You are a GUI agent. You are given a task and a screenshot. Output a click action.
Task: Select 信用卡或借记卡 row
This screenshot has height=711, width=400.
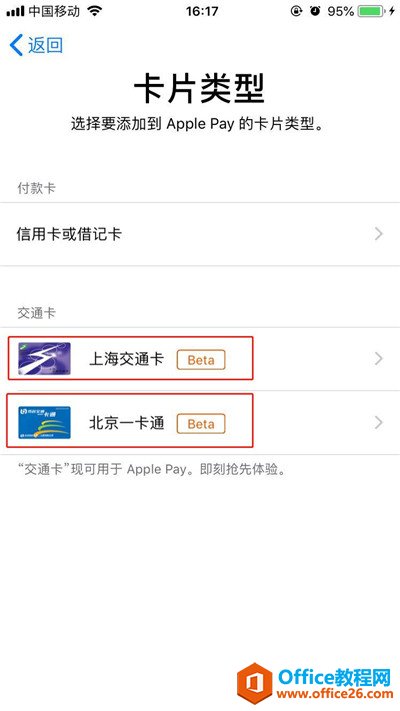200,234
